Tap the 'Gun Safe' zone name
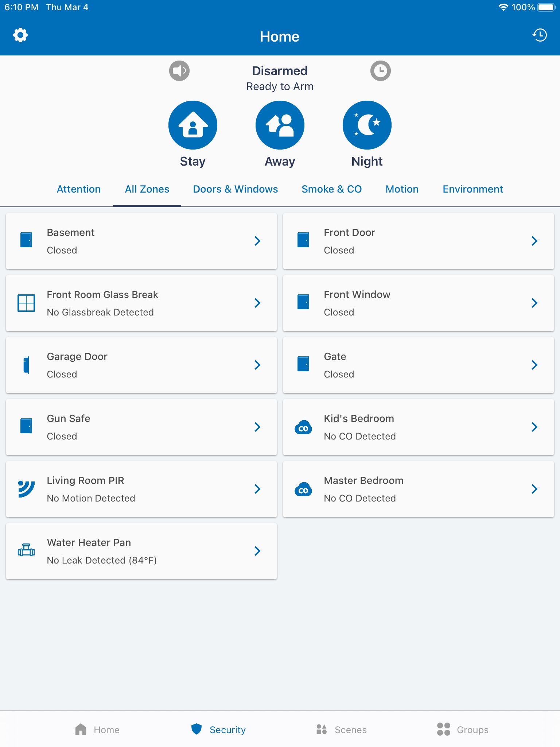Viewport: 560px width, 747px height. [69, 419]
